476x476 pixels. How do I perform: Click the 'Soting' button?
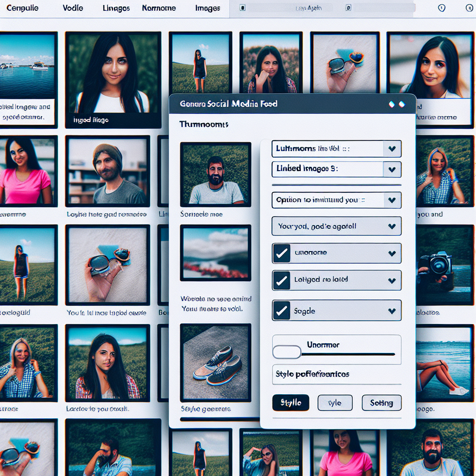382,403
